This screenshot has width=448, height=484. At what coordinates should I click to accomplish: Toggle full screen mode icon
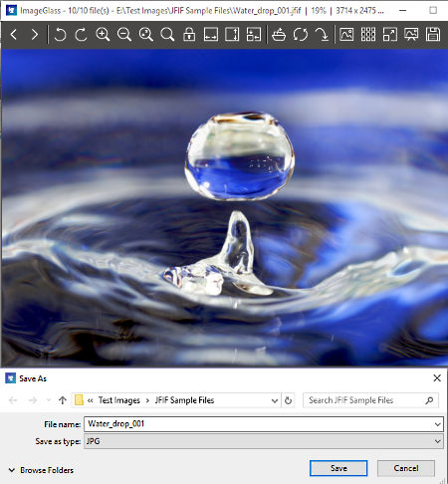click(x=390, y=34)
